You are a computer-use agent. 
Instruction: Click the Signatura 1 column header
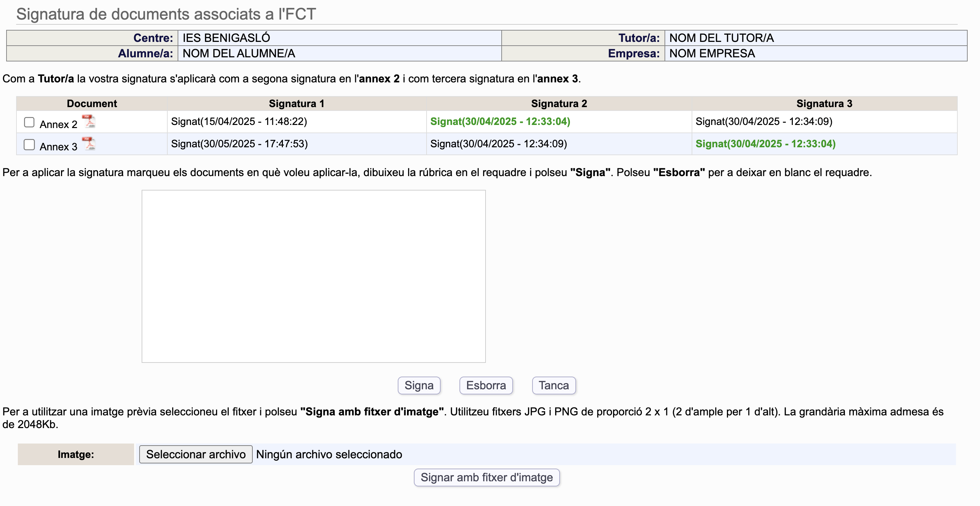click(296, 104)
